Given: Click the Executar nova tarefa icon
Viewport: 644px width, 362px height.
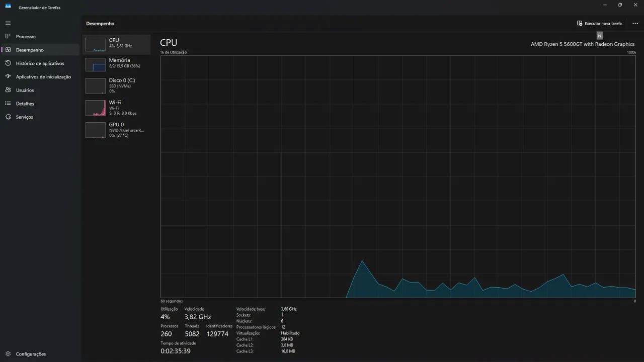Looking at the screenshot, I should coord(580,23).
